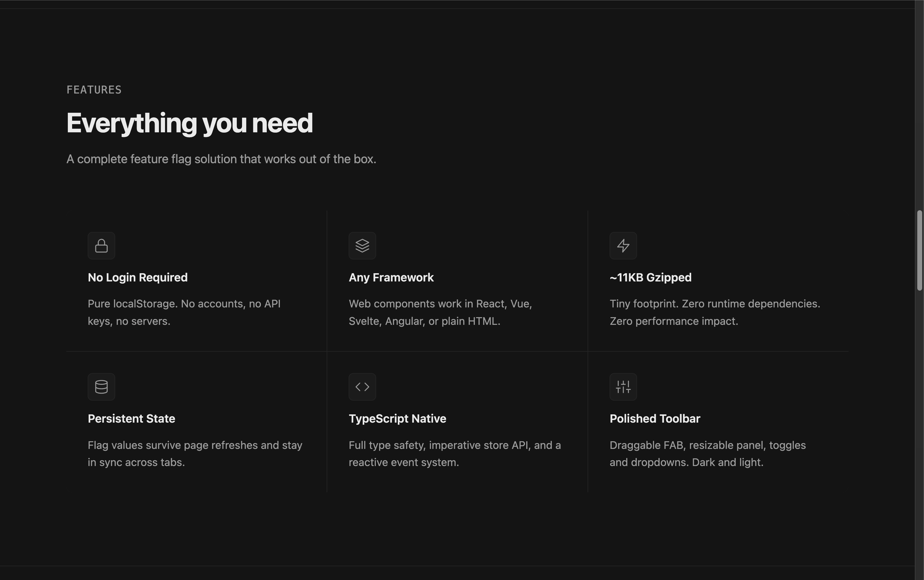The width and height of the screenshot is (924, 580).
Task: Click the lock icon above No Login Required
Action: tap(101, 246)
